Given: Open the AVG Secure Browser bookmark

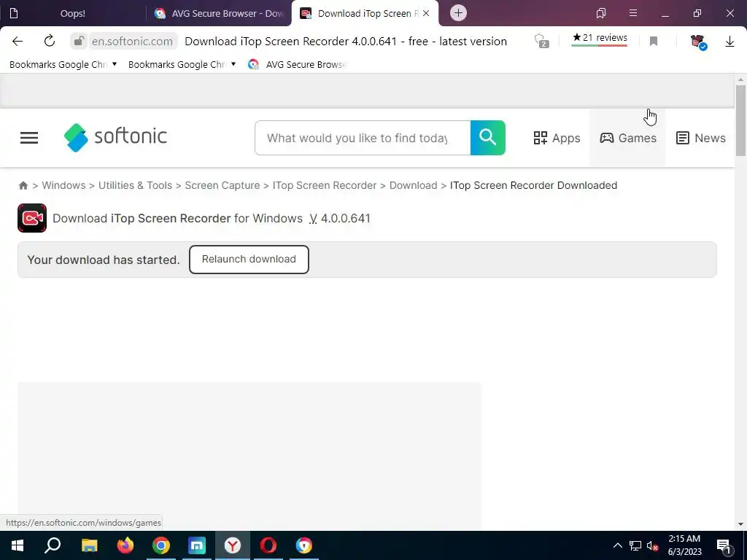Looking at the screenshot, I should pos(297,64).
